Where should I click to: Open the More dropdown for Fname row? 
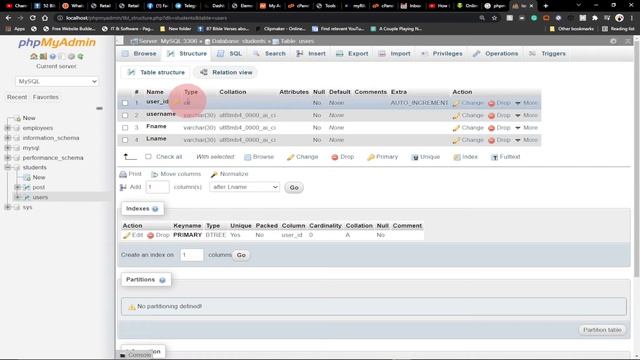tap(526, 128)
